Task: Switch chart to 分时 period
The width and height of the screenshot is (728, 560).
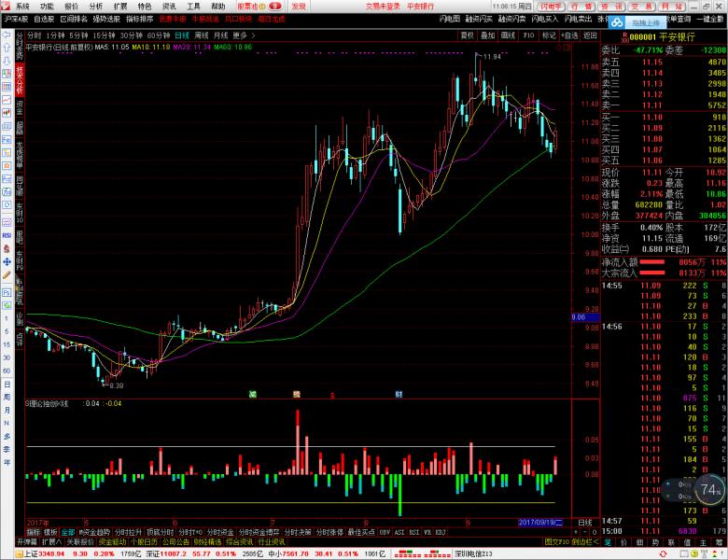Action: click(x=35, y=35)
